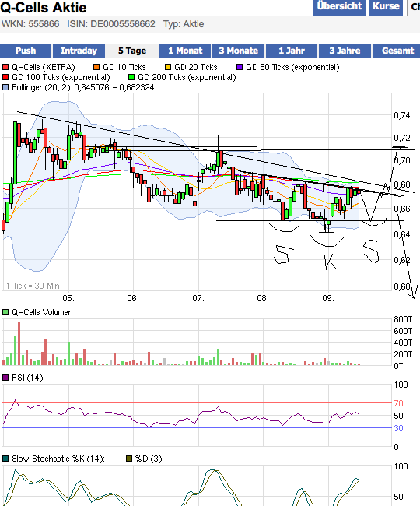Image resolution: width=420 pixels, height=506 pixels.
Task: Switch to the Intraday timeframe
Action: point(79,51)
